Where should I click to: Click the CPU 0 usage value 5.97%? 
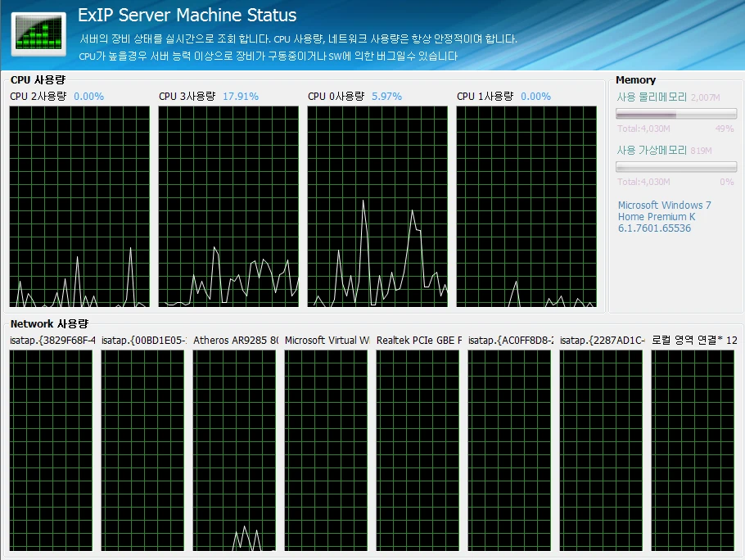(386, 97)
